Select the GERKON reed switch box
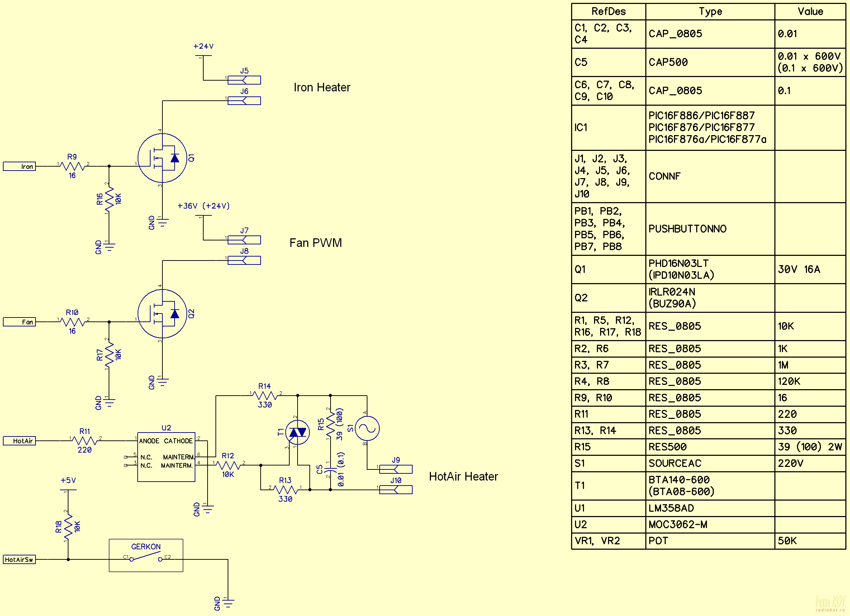Viewport: 850px width, 616px height. point(146,555)
